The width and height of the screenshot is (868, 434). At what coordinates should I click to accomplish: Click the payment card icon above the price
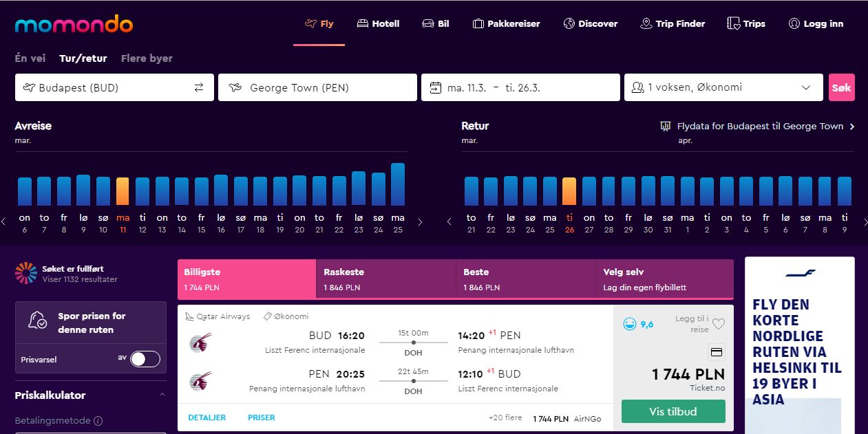(x=716, y=352)
